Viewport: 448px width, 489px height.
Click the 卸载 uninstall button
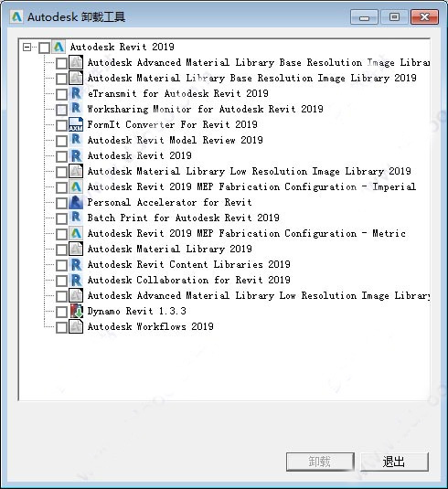click(320, 462)
